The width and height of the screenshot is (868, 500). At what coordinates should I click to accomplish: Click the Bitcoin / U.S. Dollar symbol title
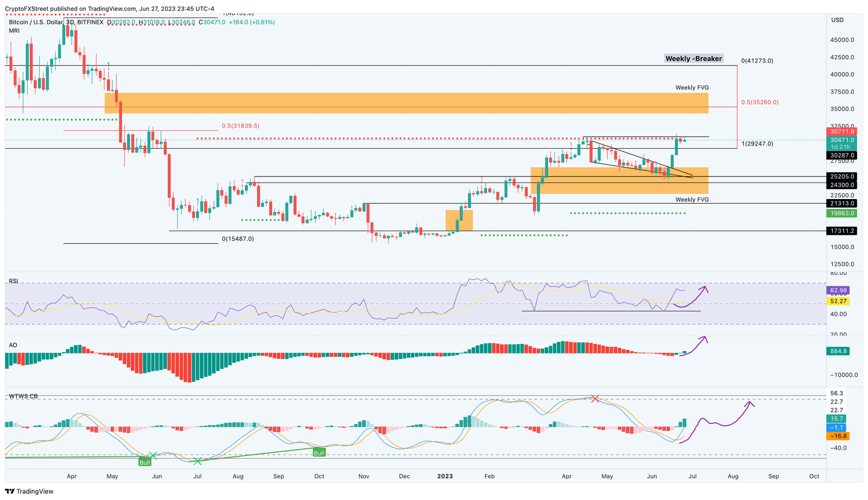point(35,22)
